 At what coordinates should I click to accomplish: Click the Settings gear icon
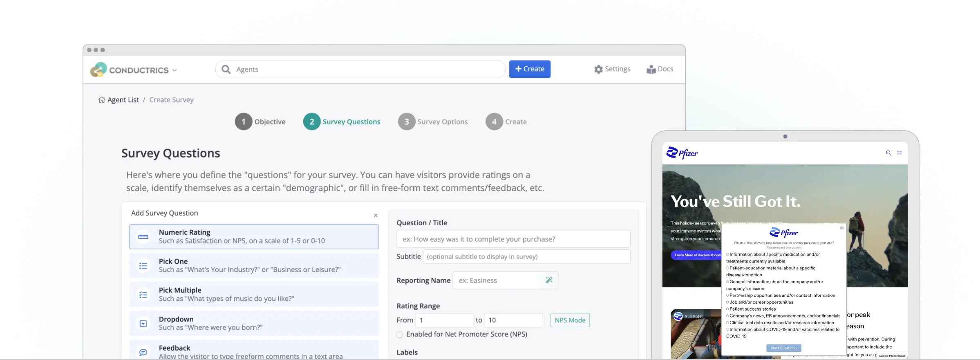click(x=598, y=69)
